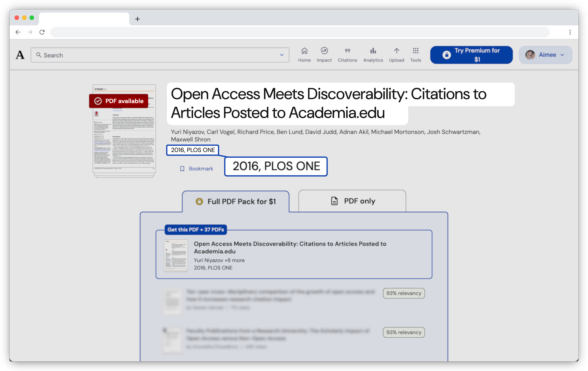Open a new browser tab with plus
The image size is (588, 371).
(x=138, y=19)
